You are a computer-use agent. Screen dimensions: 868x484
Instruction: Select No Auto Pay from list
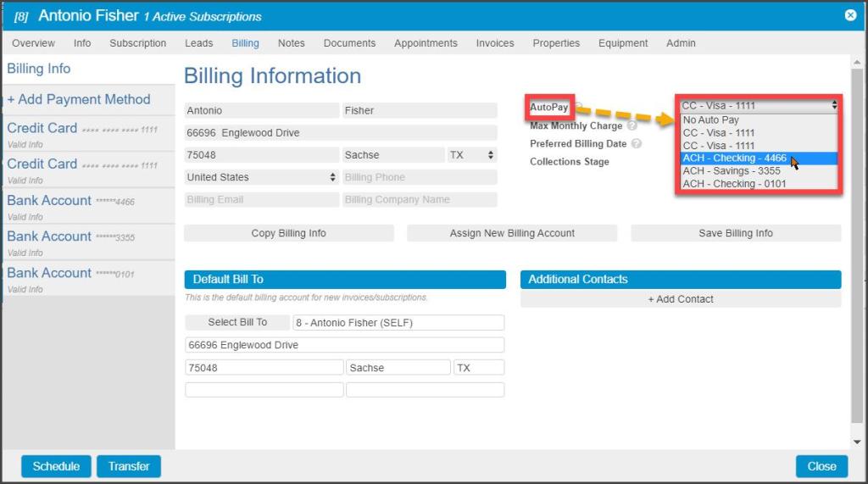711,120
